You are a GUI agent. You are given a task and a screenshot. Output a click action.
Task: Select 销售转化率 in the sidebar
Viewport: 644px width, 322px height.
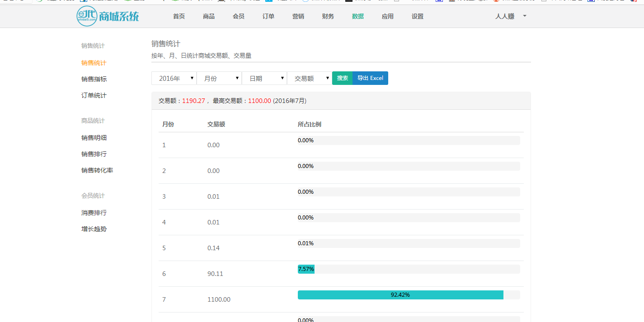[97, 170]
